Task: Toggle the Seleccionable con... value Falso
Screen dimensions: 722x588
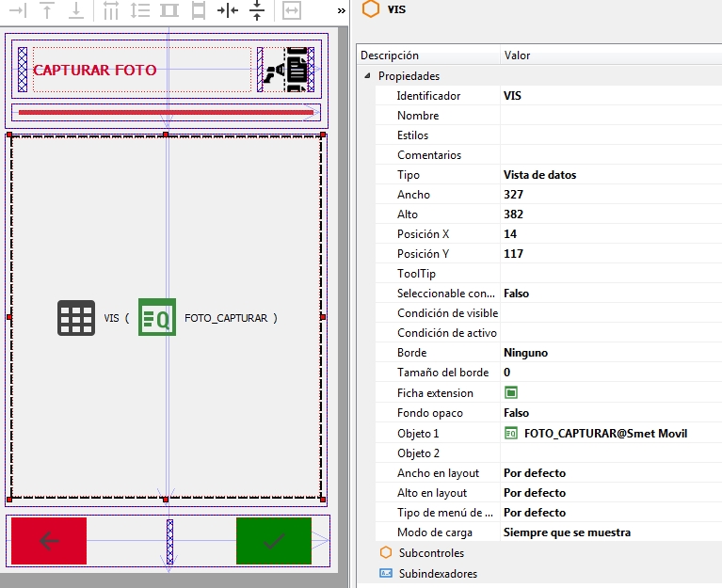Action: [611, 294]
